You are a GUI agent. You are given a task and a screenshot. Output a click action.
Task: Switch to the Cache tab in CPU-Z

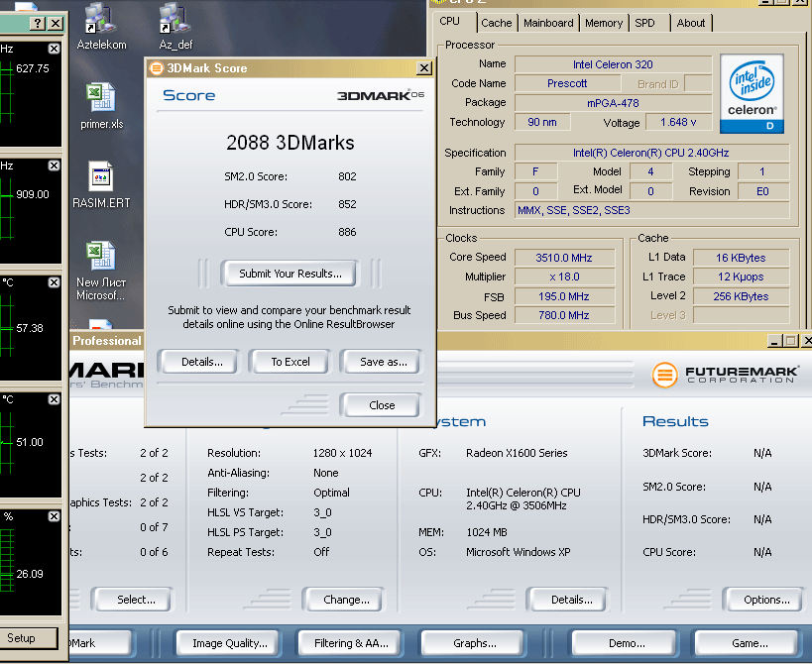pyautogui.click(x=497, y=23)
